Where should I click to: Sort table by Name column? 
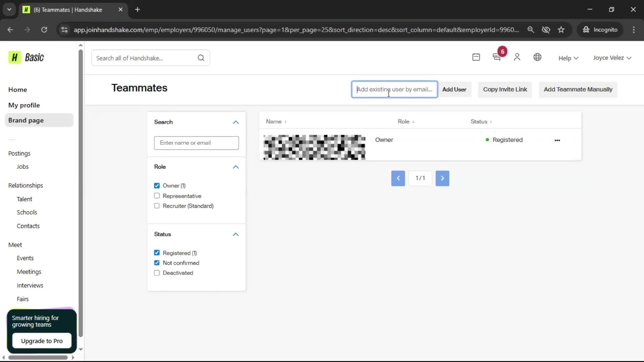click(x=276, y=122)
